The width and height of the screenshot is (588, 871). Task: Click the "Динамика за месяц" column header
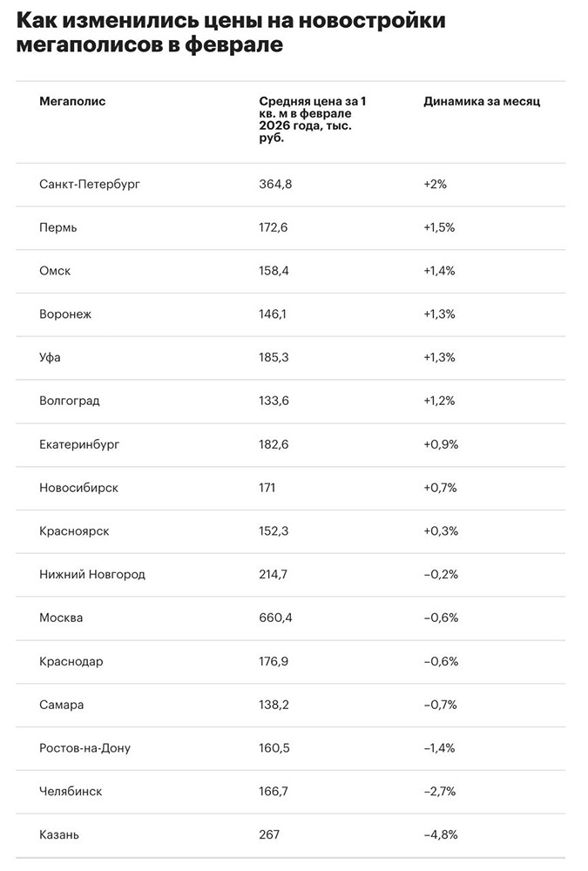click(482, 102)
